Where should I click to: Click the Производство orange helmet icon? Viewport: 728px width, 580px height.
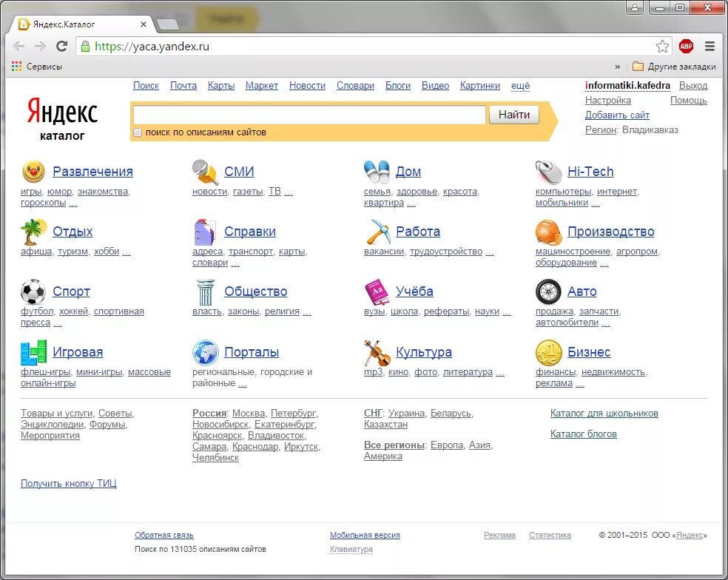[x=548, y=232]
